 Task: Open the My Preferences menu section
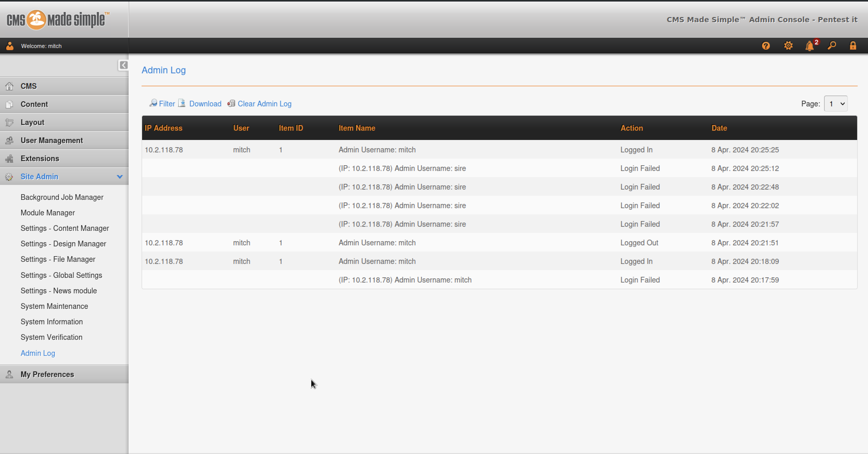coord(64,374)
